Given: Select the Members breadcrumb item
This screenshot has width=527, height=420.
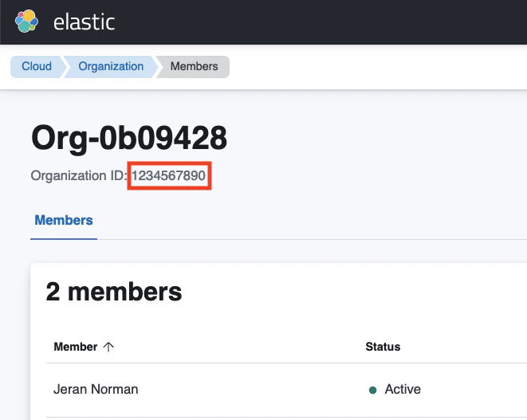Looking at the screenshot, I should (x=194, y=66).
